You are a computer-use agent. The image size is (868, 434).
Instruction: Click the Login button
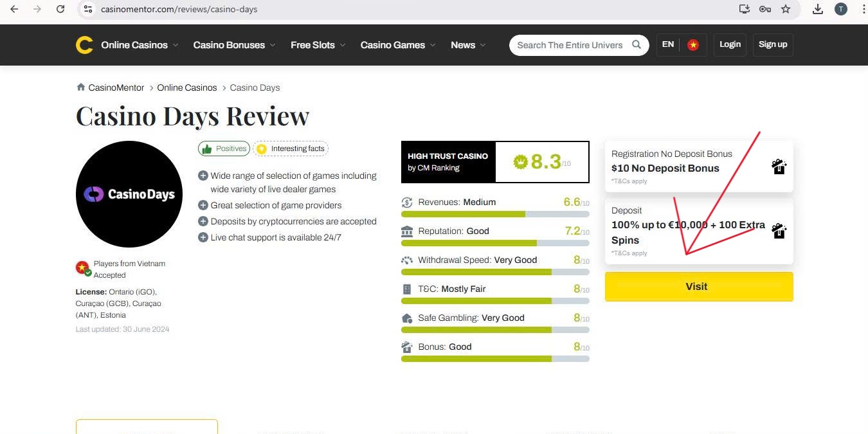pyautogui.click(x=730, y=44)
